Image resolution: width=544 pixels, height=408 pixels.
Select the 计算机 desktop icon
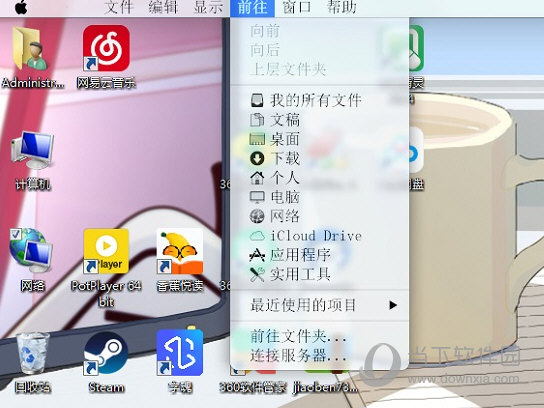click(32, 150)
